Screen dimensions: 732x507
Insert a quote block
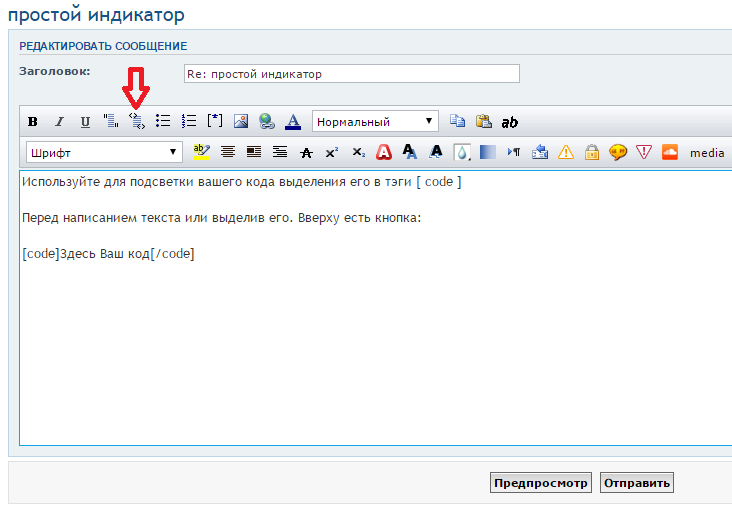(x=111, y=122)
